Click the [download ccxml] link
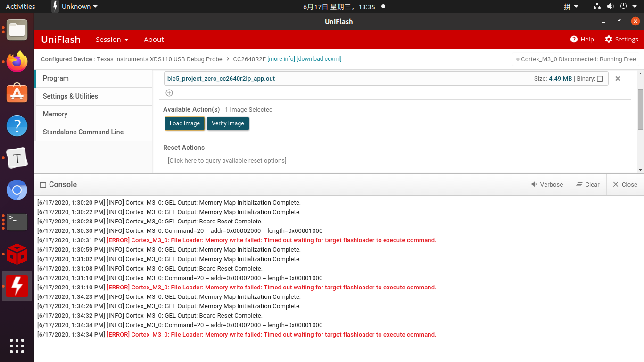This screenshot has width=644, height=362. coord(319,59)
